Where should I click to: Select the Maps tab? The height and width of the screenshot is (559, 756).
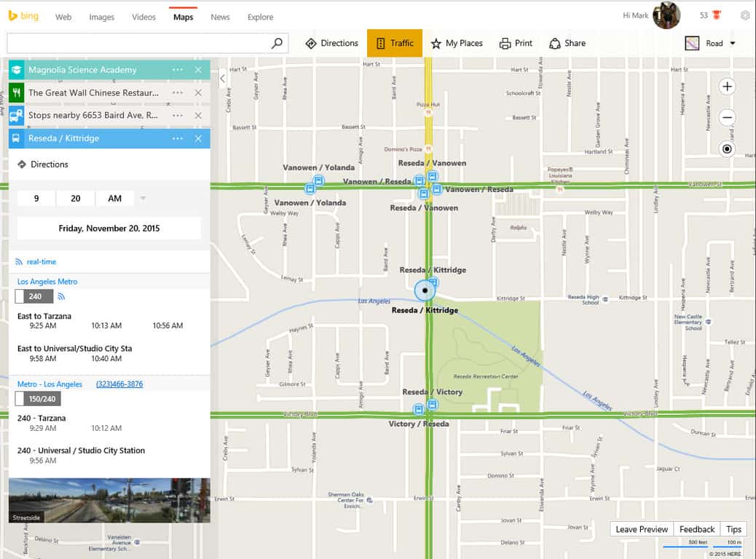(x=184, y=17)
